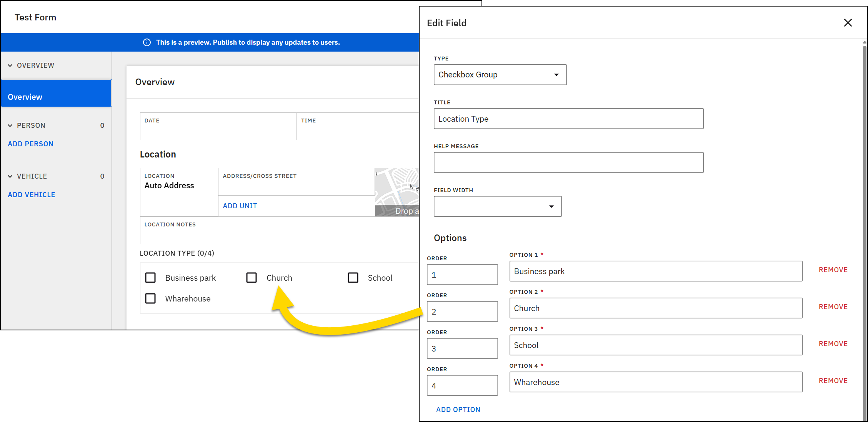
Task: Check the School checkbox
Action: point(353,277)
